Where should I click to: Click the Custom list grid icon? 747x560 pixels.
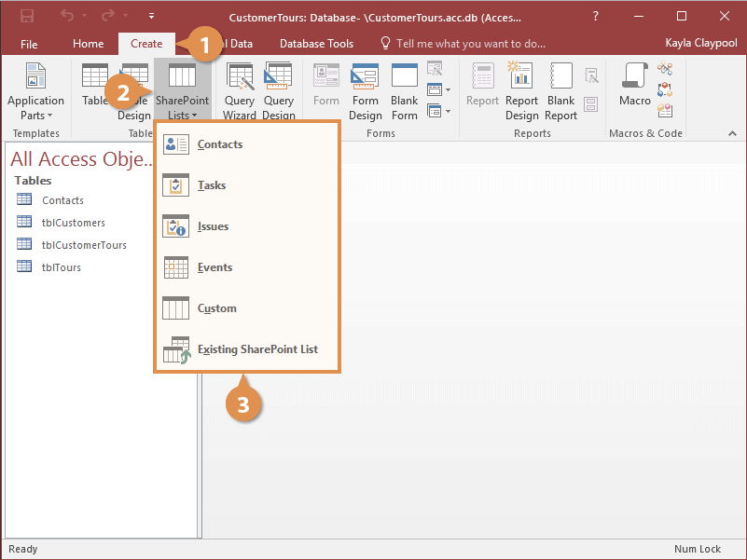coord(176,308)
